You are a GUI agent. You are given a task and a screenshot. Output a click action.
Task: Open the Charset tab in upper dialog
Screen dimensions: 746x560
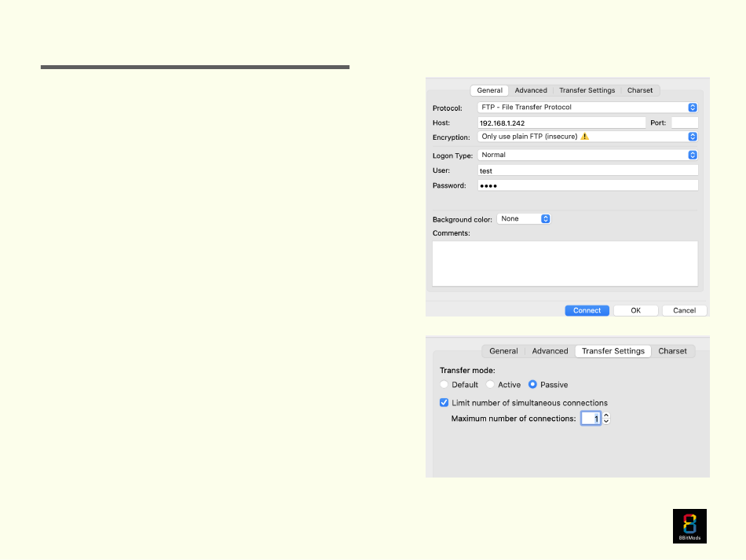pos(639,90)
